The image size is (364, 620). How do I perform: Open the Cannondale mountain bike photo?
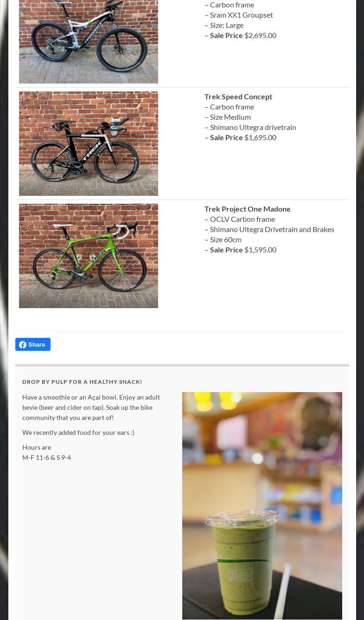coord(89,42)
